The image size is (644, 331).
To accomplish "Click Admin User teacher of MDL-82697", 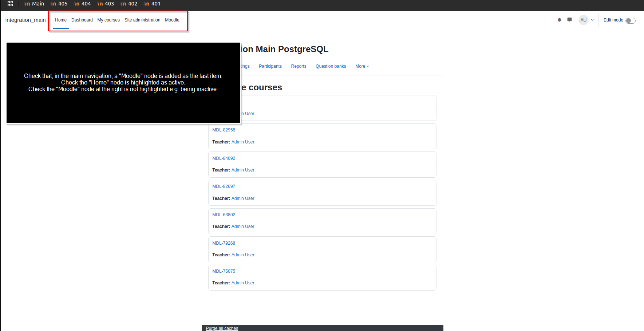I will [x=243, y=198].
